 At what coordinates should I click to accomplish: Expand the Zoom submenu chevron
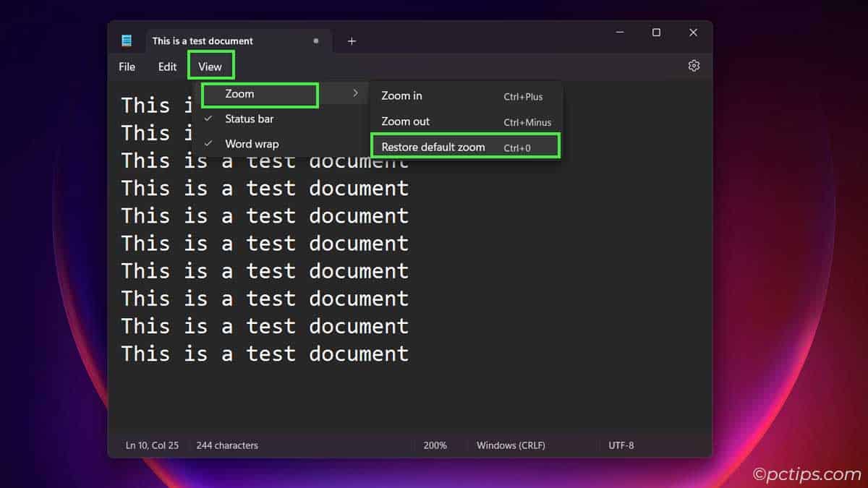pos(354,93)
